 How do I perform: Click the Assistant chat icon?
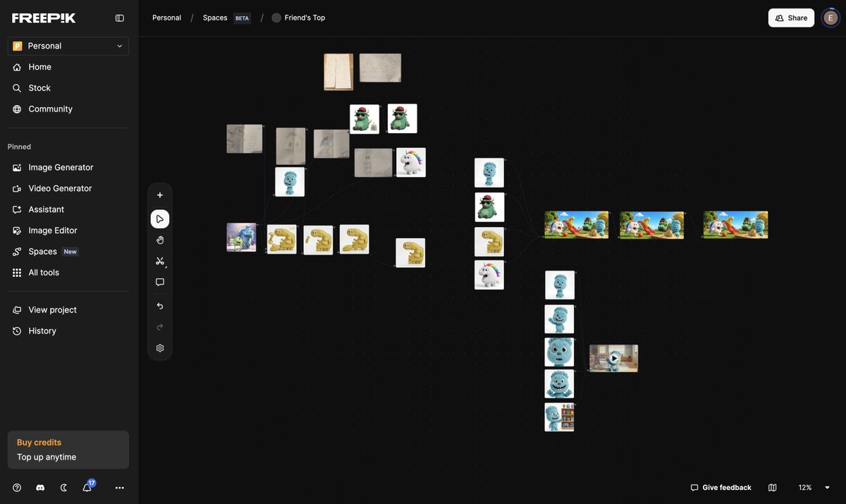pyautogui.click(x=17, y=209)
